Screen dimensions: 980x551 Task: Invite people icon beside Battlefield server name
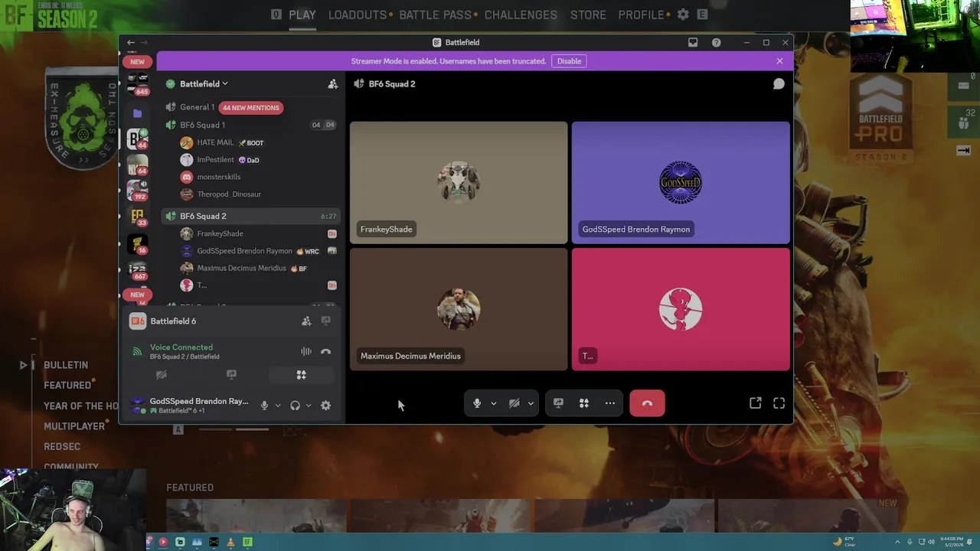(332, 84)
